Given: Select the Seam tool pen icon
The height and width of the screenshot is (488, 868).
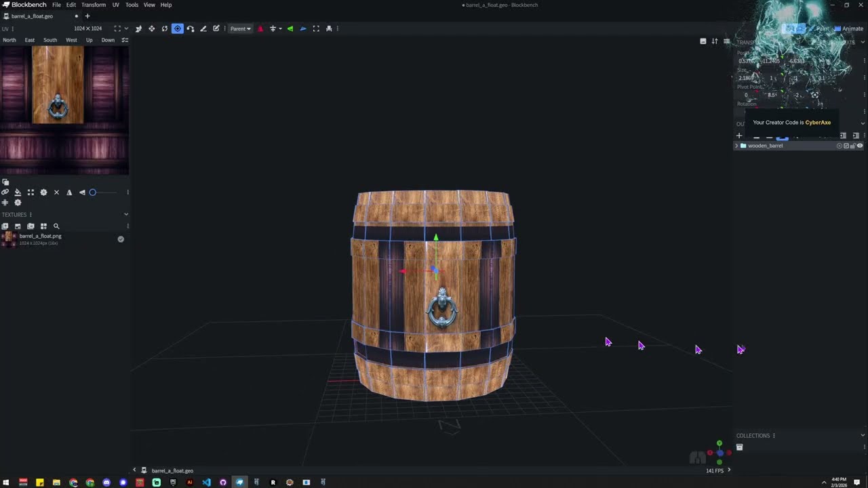Looking at the screenshot, I should pos(203,28).
